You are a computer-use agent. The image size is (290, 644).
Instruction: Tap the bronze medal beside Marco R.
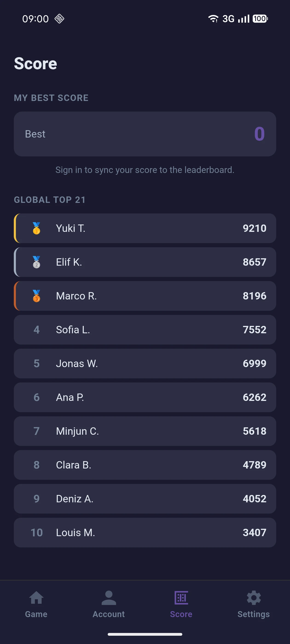[x=37, y=296]
